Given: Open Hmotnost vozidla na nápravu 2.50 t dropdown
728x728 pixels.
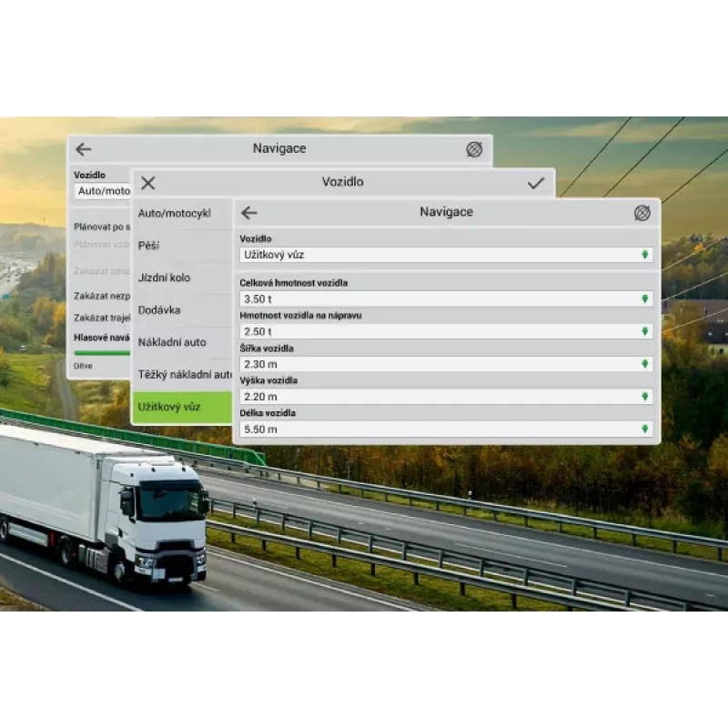Looking at the screenshot, I should [446, 331].
